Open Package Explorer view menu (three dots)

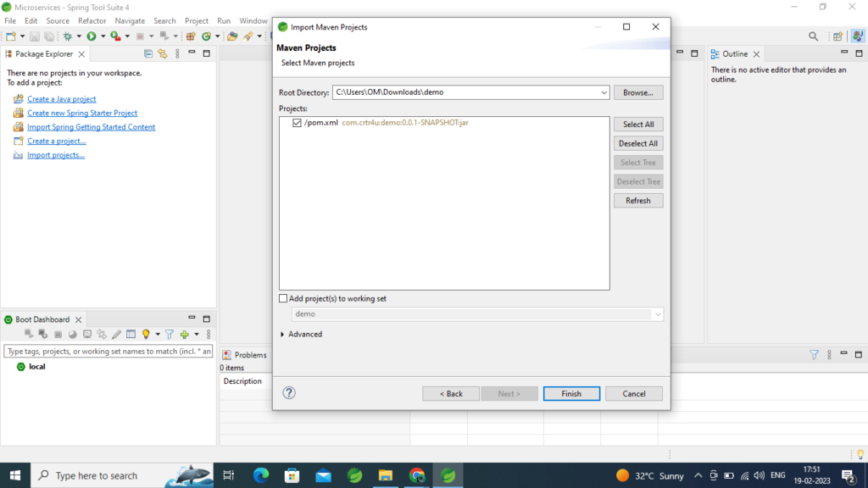click(x=177, y=53)
